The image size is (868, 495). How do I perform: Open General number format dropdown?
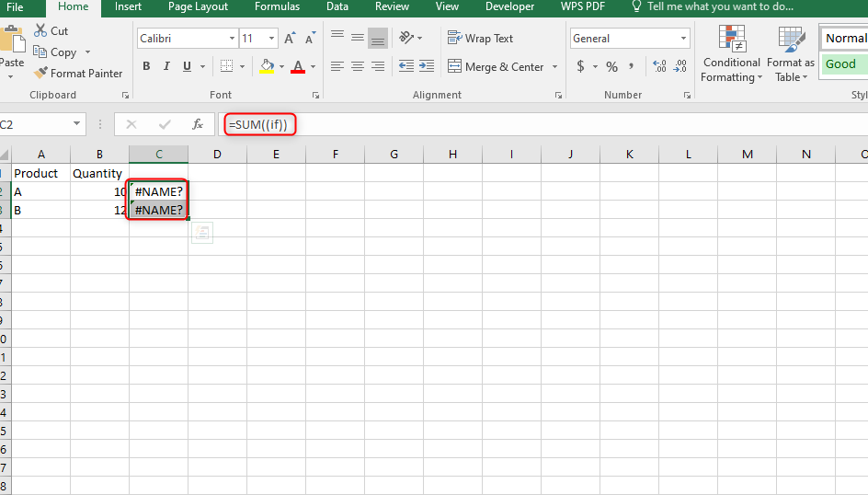tap(684, 39)
